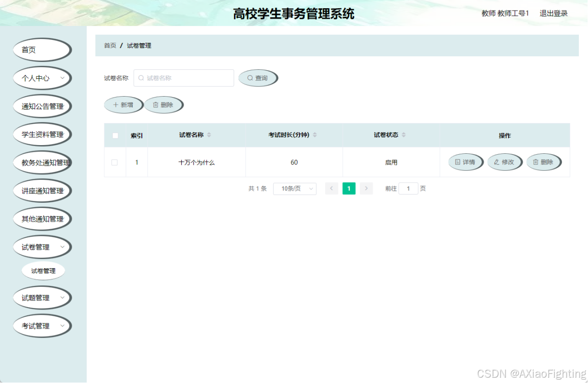This screenshot has height=383, width=588.
Task: Sort by 考试时长(分钟) column caret icon
Action: (315, 135)
